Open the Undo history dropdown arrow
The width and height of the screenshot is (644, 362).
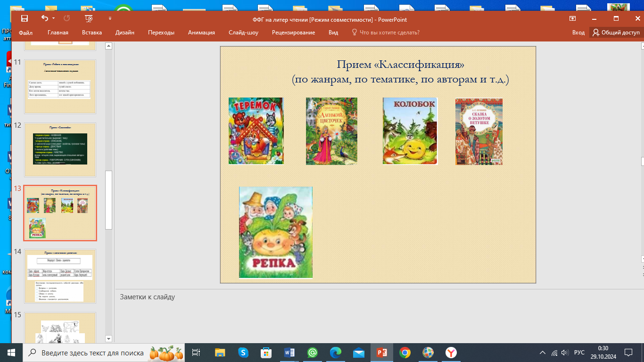53,18
